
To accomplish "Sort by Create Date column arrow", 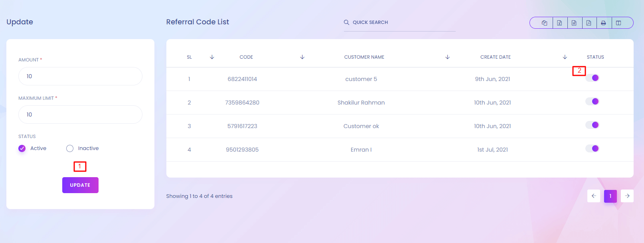I will [565, 57].
